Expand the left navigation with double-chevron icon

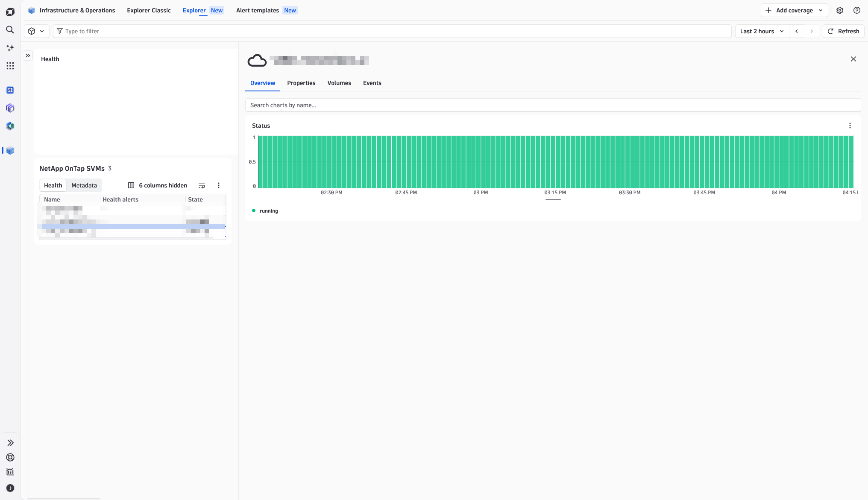10,443
